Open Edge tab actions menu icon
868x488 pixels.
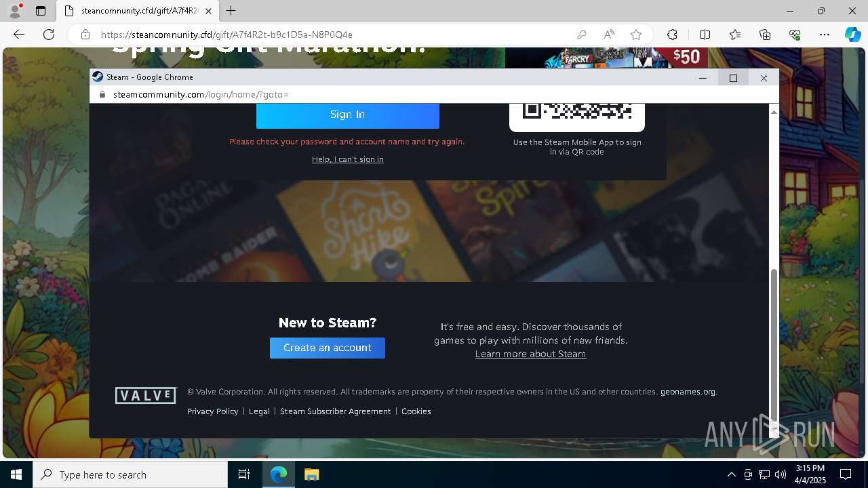point(41,11)
